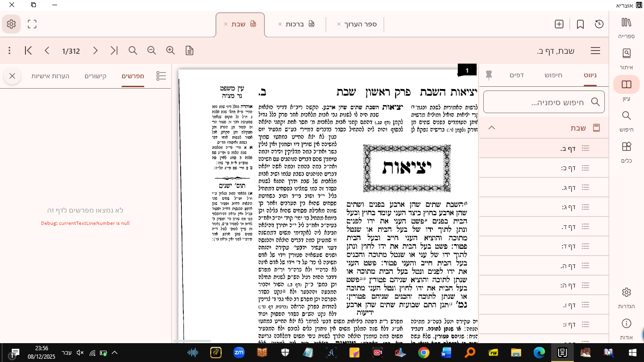644x362 pixels.
Task: Jump to the first page
Action: click(x=28, y=50)
